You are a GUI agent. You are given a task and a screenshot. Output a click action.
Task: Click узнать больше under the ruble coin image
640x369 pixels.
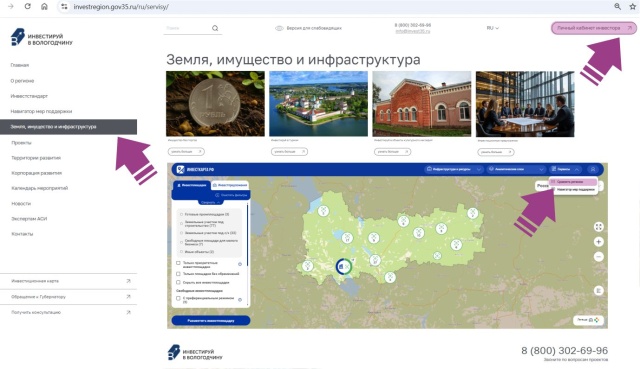pos(186,151)
